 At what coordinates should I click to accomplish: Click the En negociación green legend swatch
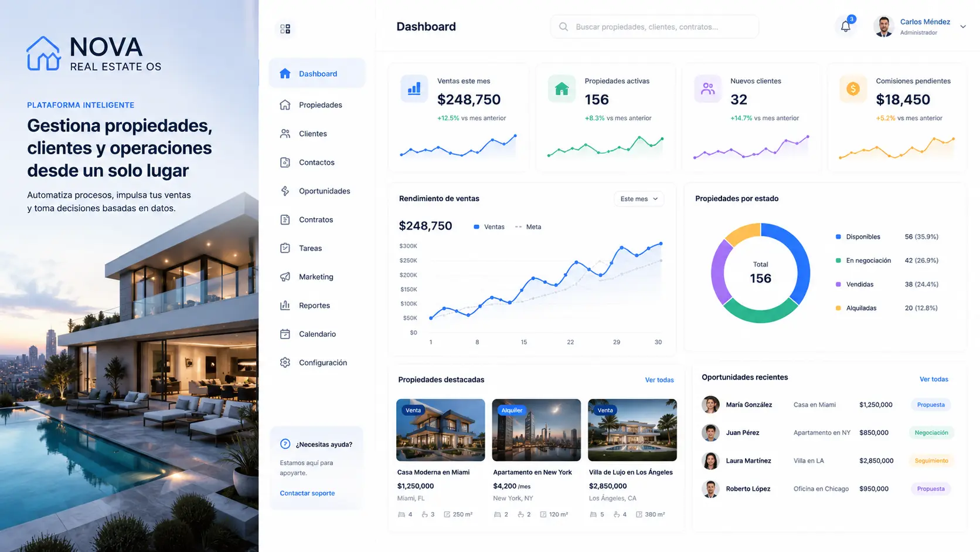pyautogui.click(x=838, y=260)
